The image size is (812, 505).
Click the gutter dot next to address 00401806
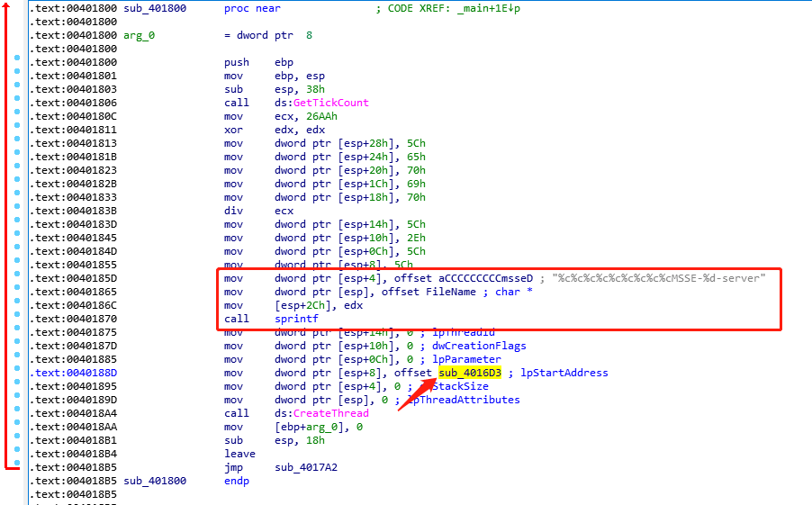18,103
